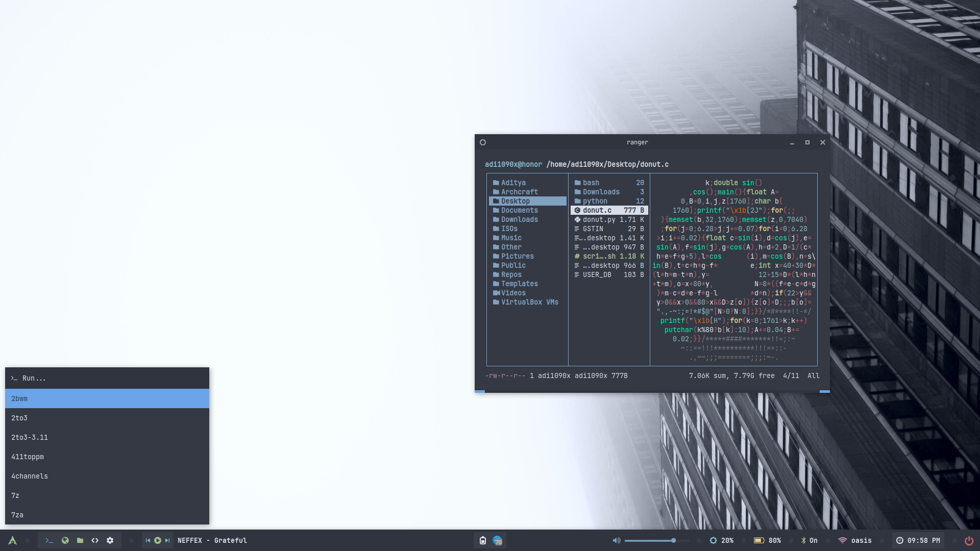Enter the python folder in ranger
The width and height of the screenshot is (980, 551).
(595, 201)
